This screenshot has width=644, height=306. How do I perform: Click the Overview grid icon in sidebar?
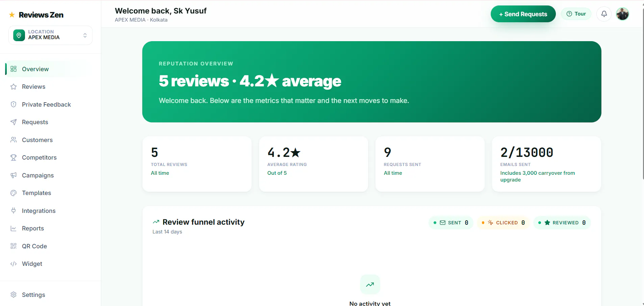(x=14, y=69)
